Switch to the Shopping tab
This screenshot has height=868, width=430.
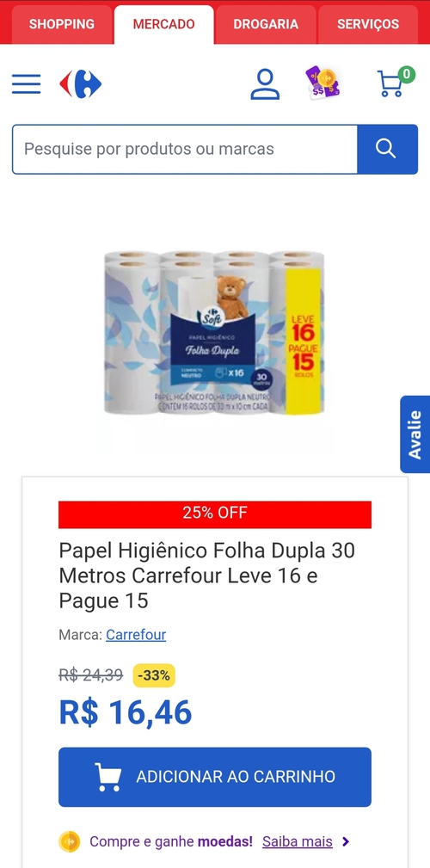[x=62, y=24]
